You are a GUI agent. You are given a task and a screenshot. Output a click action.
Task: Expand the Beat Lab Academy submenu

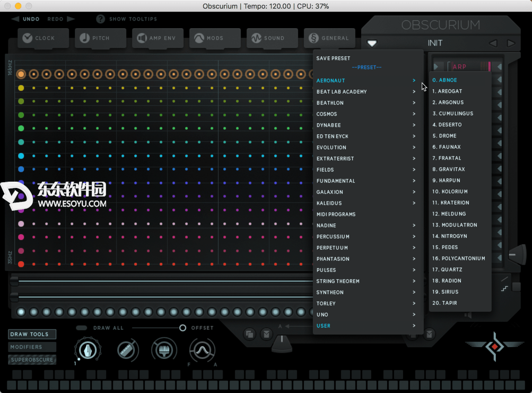(368, 92)
